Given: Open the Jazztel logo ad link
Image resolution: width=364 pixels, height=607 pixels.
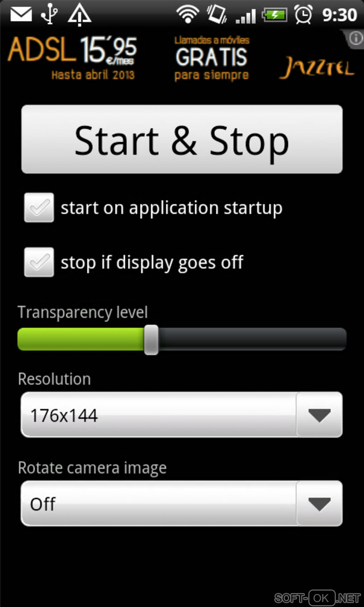Looking at the screenshot, I should (x=317, y=67).
